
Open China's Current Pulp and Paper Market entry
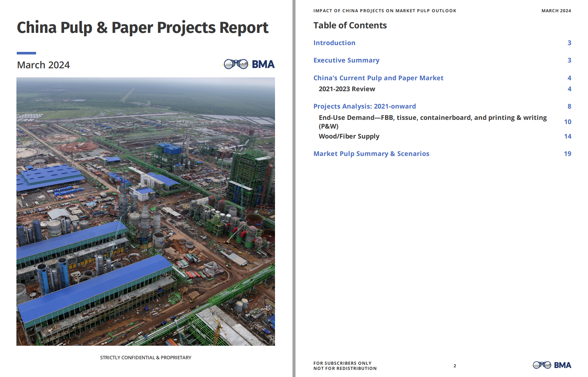[378, 78]
